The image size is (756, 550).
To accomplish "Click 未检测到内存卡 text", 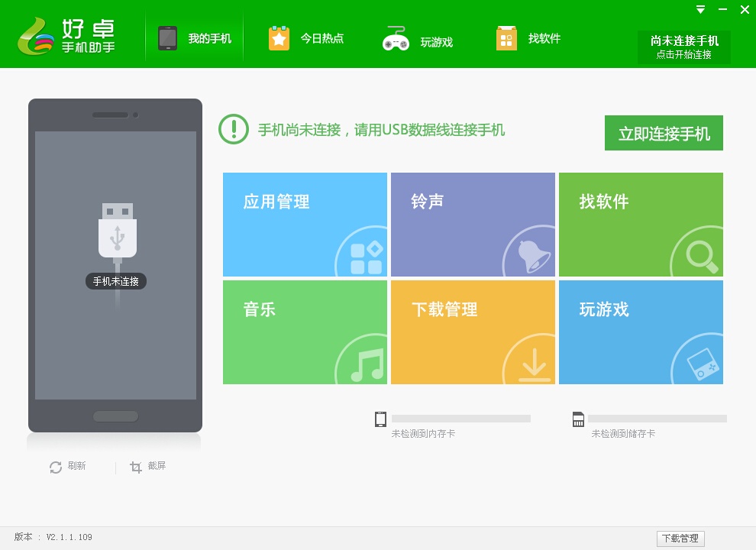I will pos(423,433).
